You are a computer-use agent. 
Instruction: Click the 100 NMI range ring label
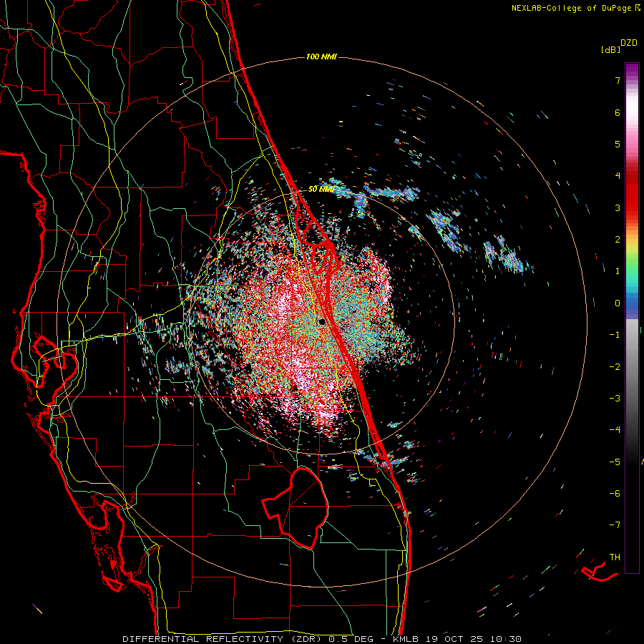coord(321,57)
